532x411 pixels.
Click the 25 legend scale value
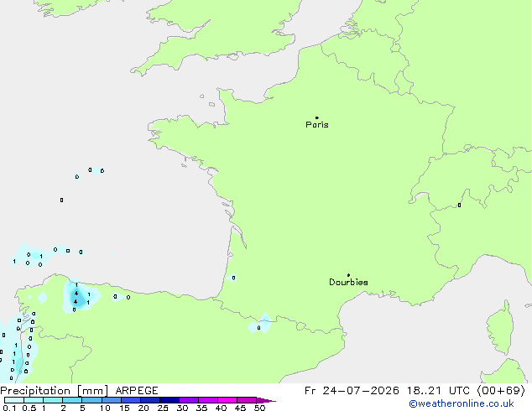click(x=163, y=408)
